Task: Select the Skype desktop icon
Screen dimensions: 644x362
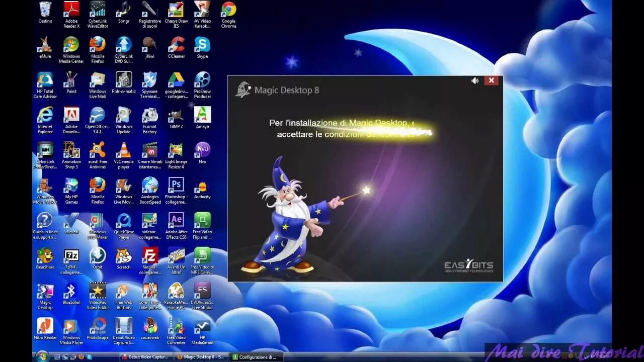Action: [x=202, y=47]
